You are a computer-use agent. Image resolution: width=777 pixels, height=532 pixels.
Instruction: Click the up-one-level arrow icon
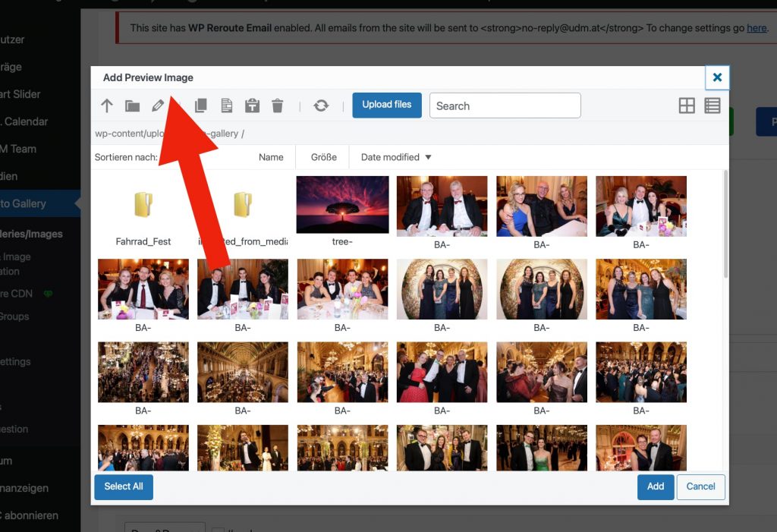tap(107, 106)
